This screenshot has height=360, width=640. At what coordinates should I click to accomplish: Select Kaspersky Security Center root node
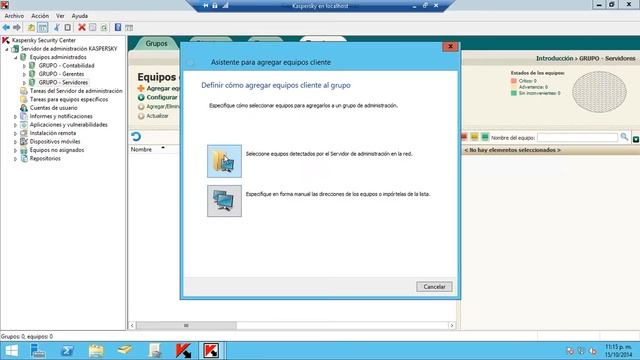pyautogui.click(x=43, y=40)
